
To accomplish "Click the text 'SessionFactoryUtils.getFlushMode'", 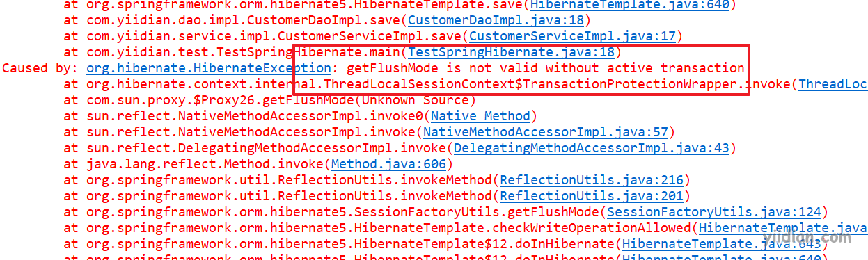I will [477, 212].
